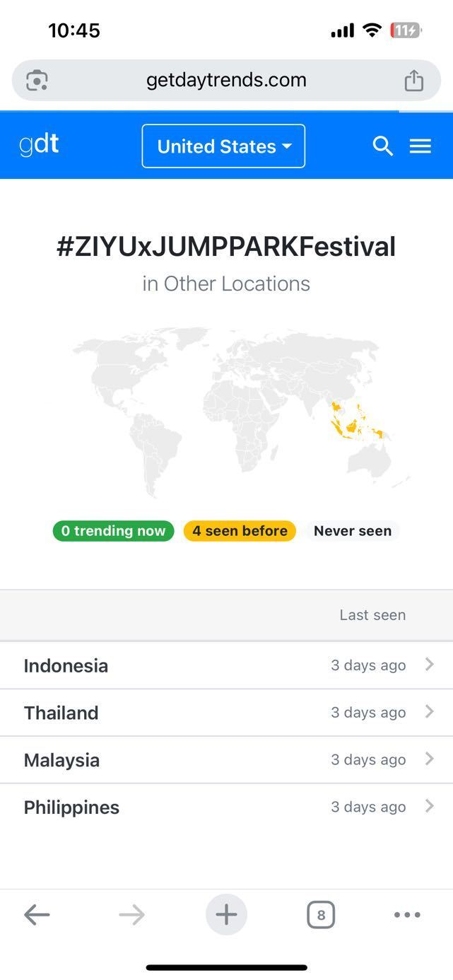Select the 'Never seen' badge

pyautogui.click(x=353, y=531)
